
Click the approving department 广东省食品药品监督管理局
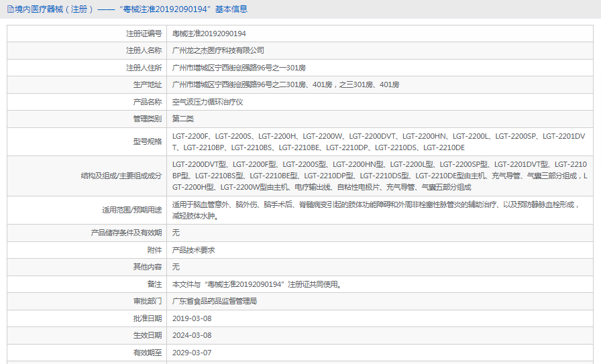point(215,301)
